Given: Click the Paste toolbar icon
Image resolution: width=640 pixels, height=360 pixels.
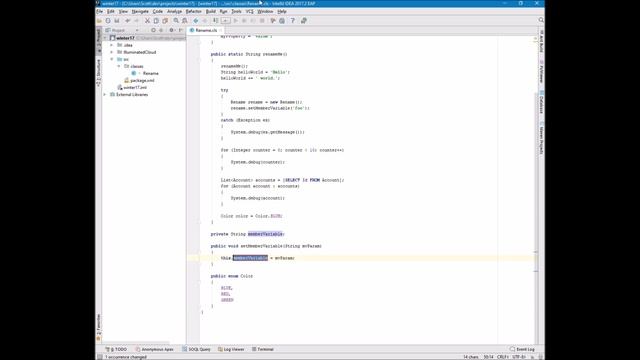Looking at the screenshot, I should [x=165, y=20].
